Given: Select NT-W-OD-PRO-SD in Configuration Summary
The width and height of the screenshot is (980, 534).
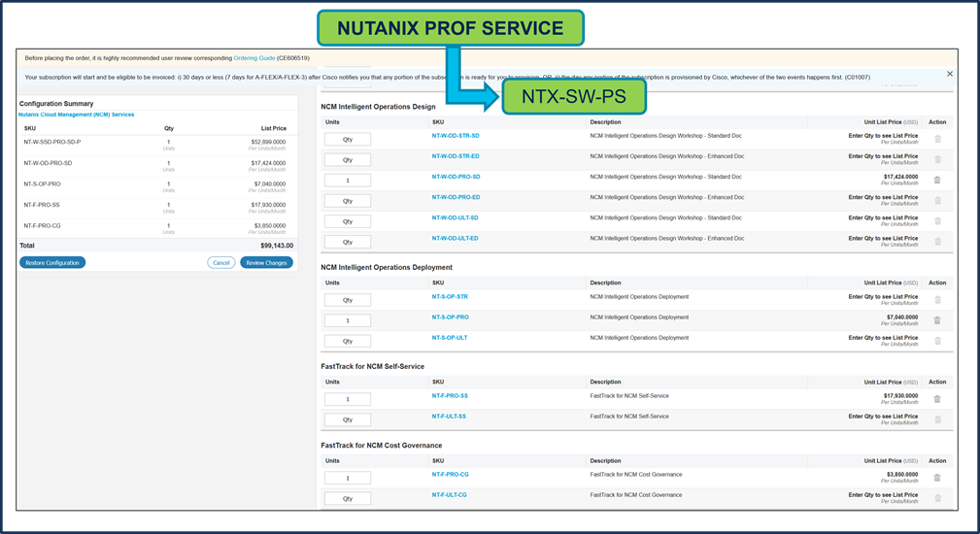Looking at the screenshot, I should click(x=49, y=163).
